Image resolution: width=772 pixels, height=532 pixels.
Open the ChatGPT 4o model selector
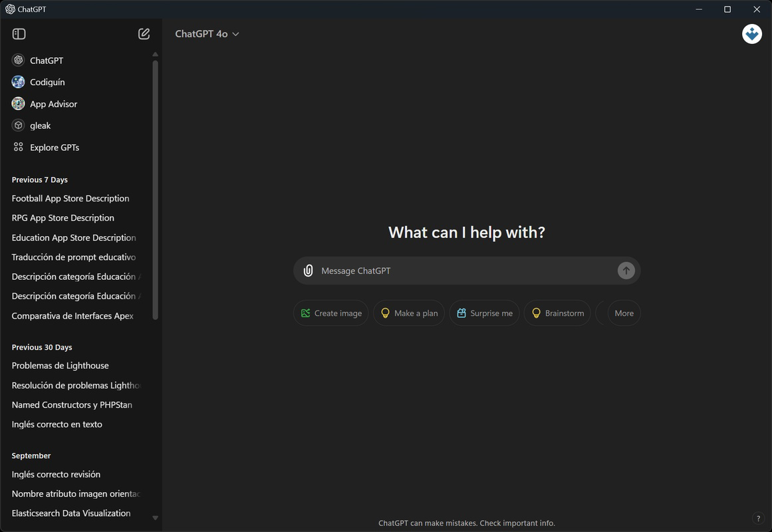(207, 33)
